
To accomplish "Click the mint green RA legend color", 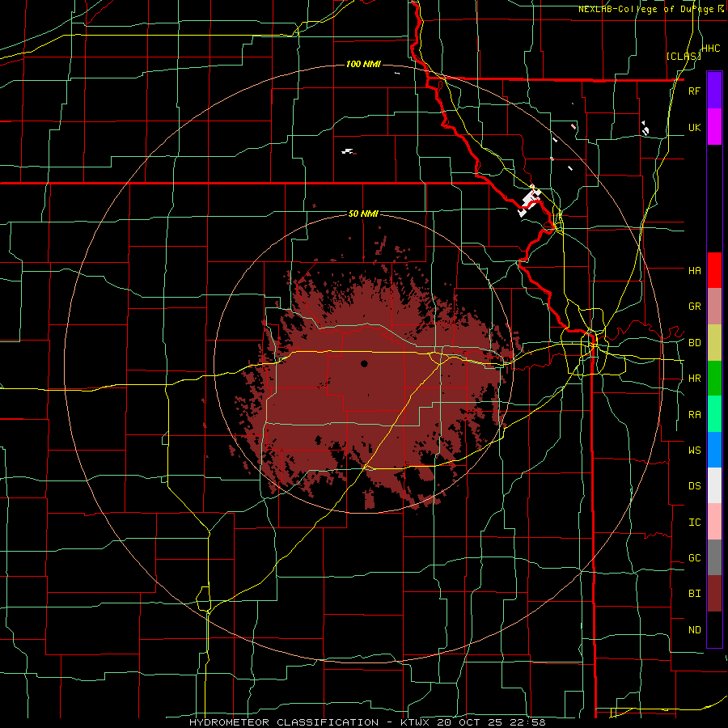I will (714, 414).
